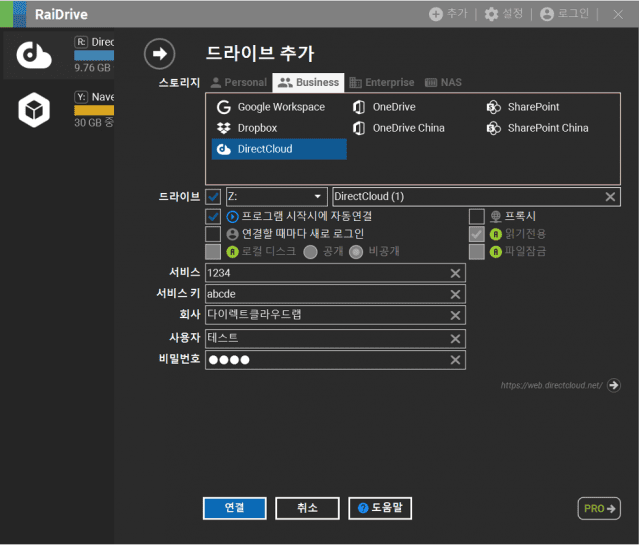Image resolution: width=639 pixels, height=545 pixels.
Task: Click the 추가 plus icon in title bar
Action: point(436,14)
